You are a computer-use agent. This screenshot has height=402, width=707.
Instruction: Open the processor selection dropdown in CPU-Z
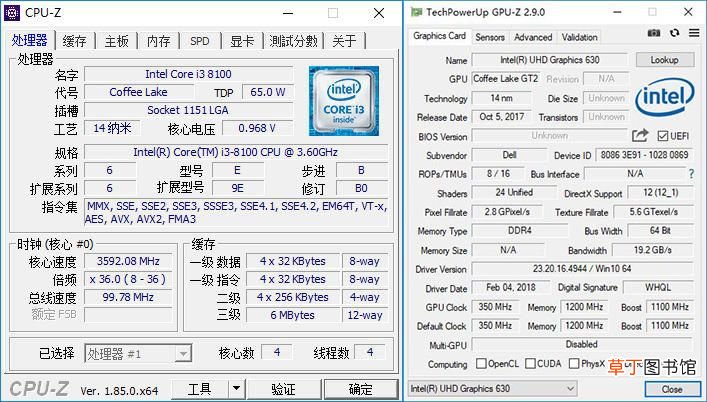(138, 354)
